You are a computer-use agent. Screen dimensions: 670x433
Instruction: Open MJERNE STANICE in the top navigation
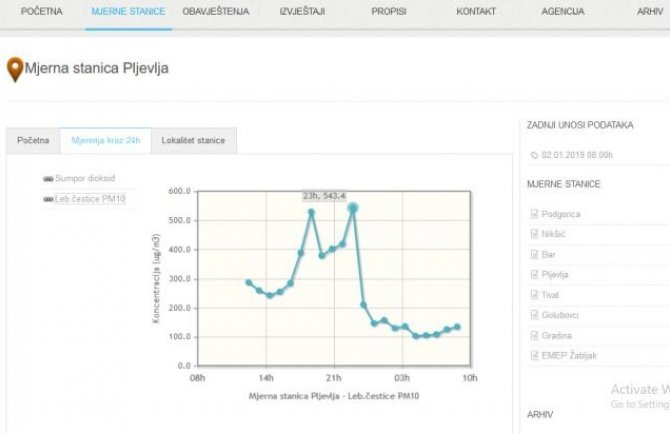pos(128,12)
